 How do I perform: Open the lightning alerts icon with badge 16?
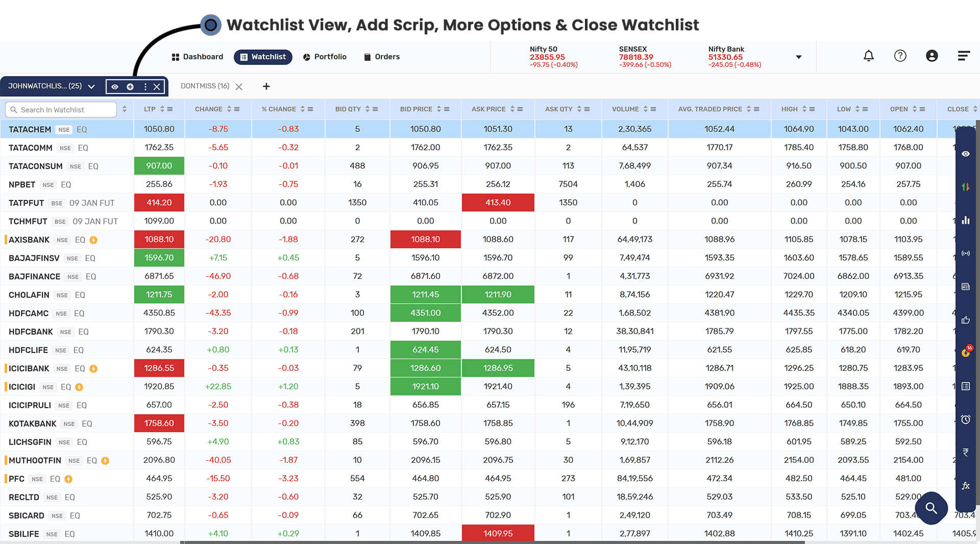(966, 351)
